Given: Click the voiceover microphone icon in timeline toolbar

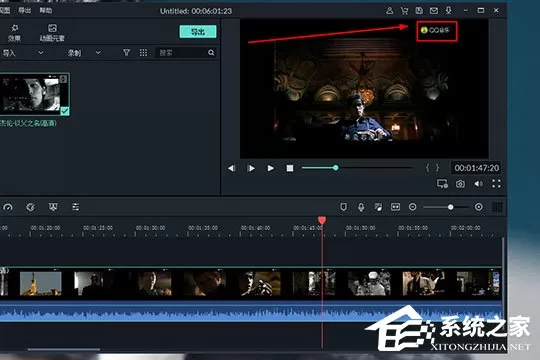Looking at the screenshot, I should coord(361,207).
